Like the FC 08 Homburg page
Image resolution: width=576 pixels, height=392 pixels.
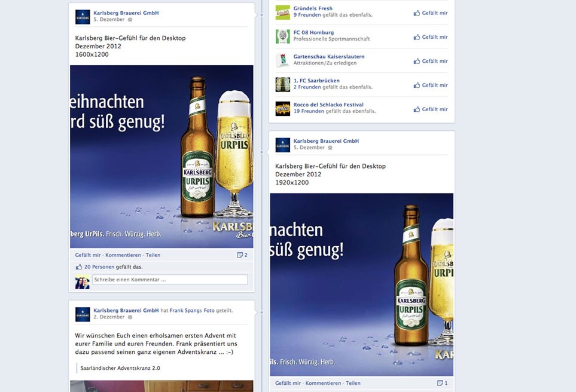(x=431, y=37)
